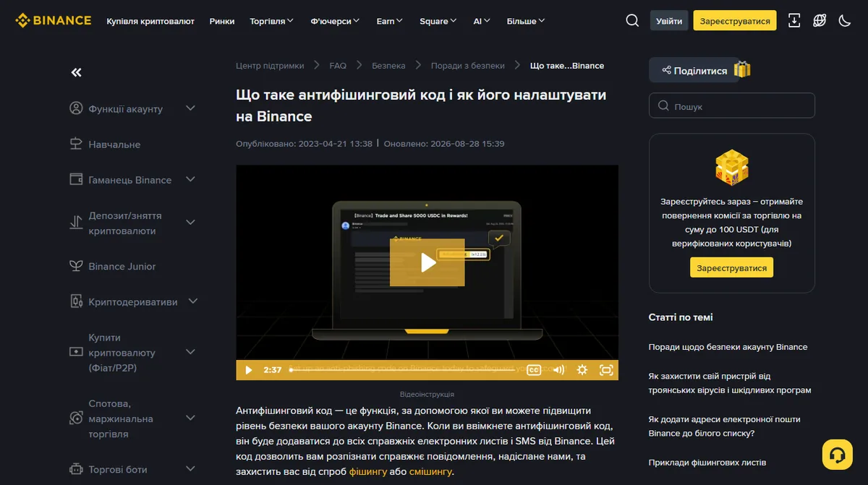Open Торгівля dropdown menu
The width and height of the screenshot is (868, 485).
point(271,21)
